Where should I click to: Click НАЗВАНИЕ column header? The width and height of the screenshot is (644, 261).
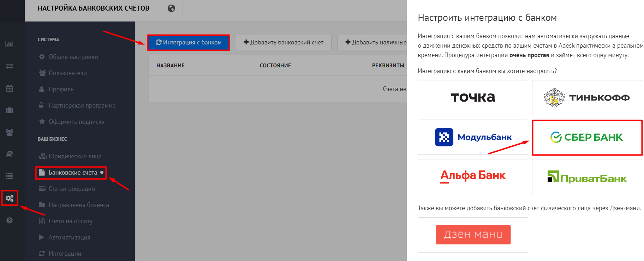click(x=171, y=66)
